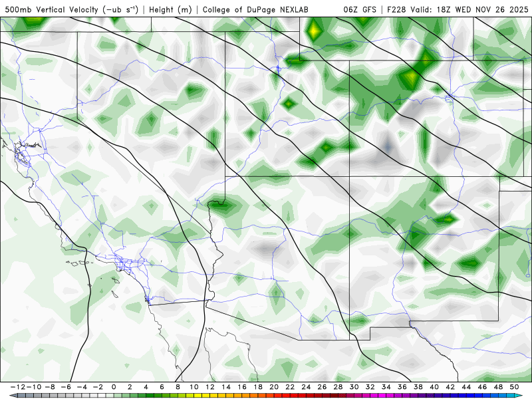Click the "-6" colorbar label
The width and height of the screenshot is (532, 399).
coord(66,387)
